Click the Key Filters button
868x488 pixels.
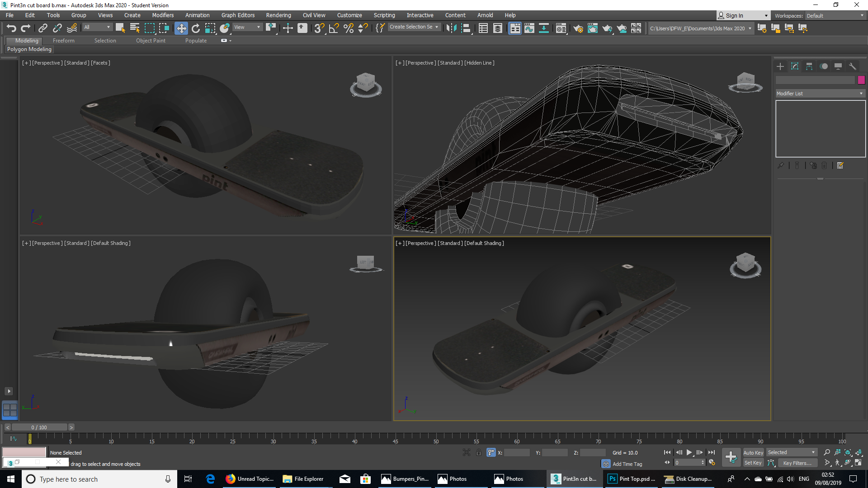coord(797,463)
